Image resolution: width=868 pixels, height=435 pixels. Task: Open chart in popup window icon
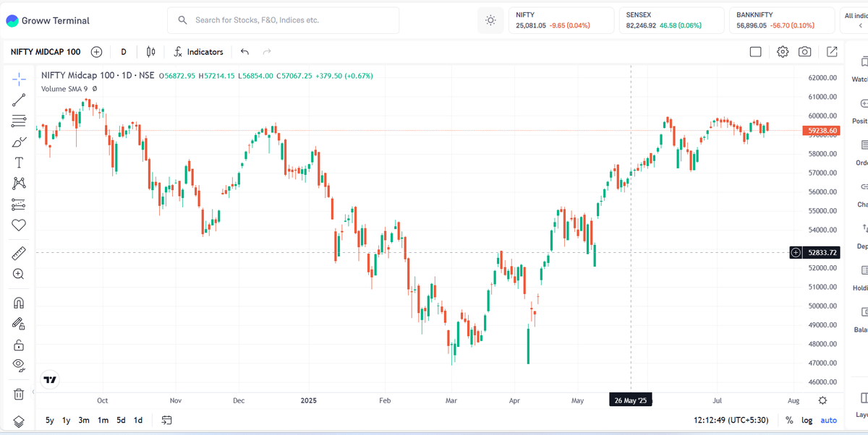point(832,52)
